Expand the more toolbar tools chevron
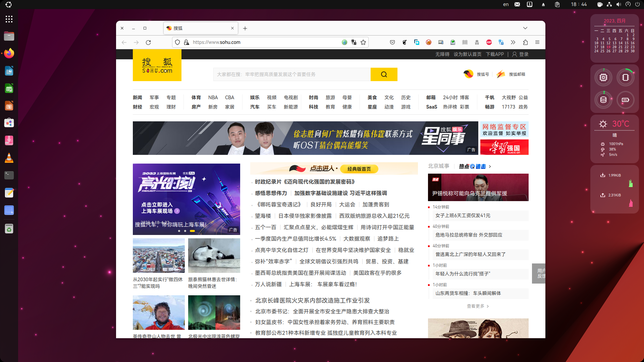 pyautogui.click(x=513, y=42)
